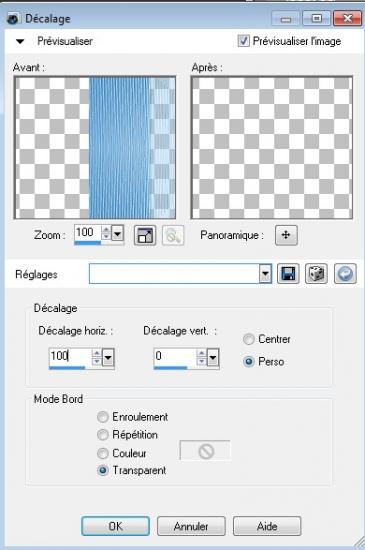The width and height of the screenshot is (365, 550).
Task: Click the Panoramique navigate icon
Action: pos(286,235)
